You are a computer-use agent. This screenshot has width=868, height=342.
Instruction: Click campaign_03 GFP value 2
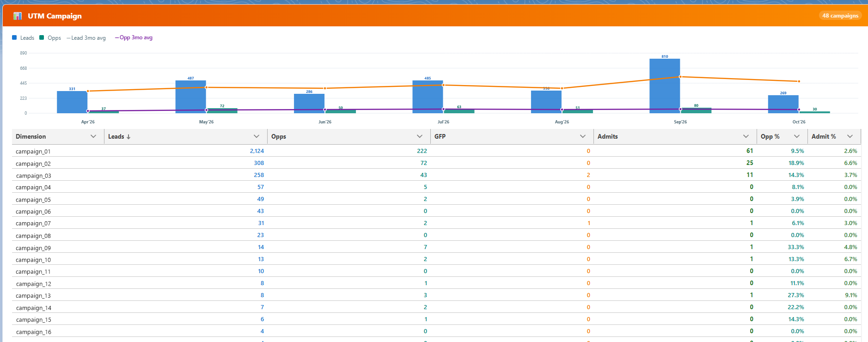(588, 175)
